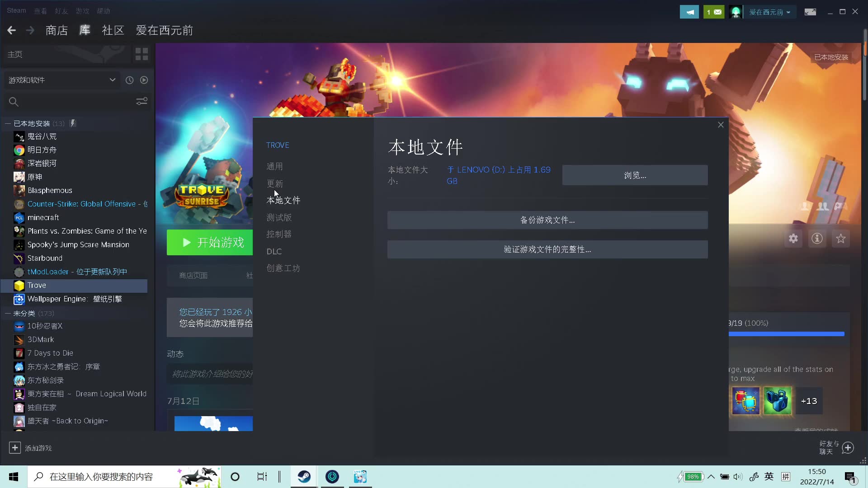Click 备份游戏文件 backup button
Screen dimensions: 868x488
547,220
